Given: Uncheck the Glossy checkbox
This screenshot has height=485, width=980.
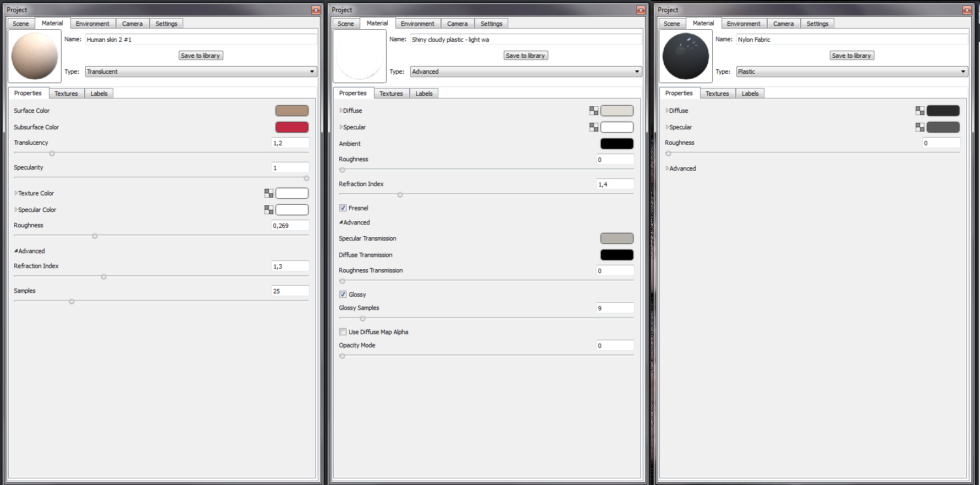Looking at the screenshot, I should pyautogui.click(x=343, y=295).
